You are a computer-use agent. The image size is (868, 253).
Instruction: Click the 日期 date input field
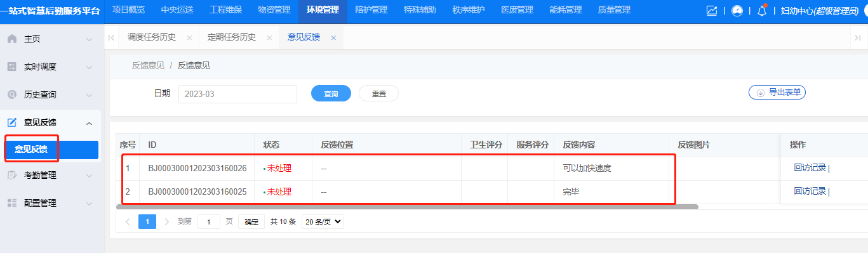(x=237, y=94)
